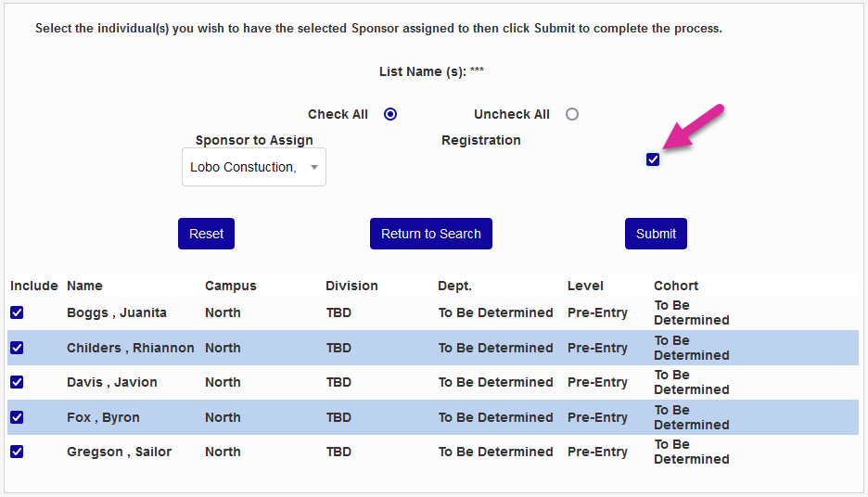The width and height of the screenshot is (868, 497).
Task: Click the Return to Search button
Action: (x=430, y=234)
